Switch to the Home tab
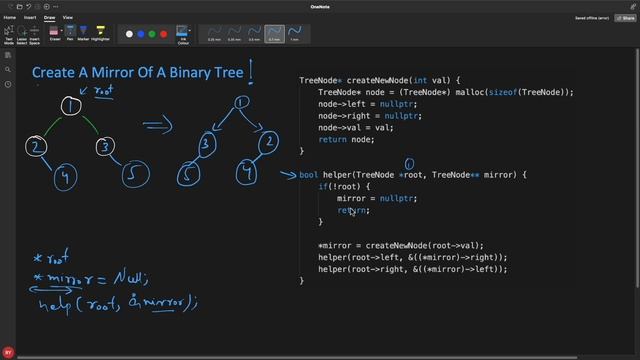The image size is (640, 360). (10, 18)
